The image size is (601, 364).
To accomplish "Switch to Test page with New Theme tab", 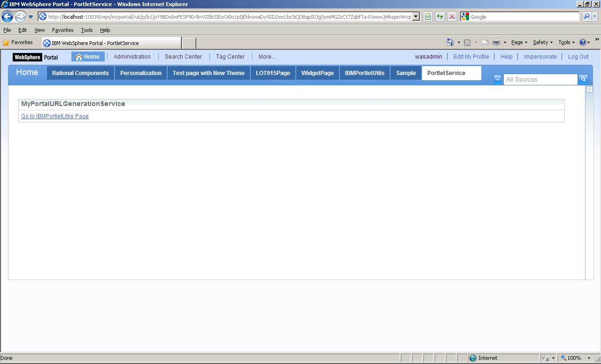I will tap(208, 73).
